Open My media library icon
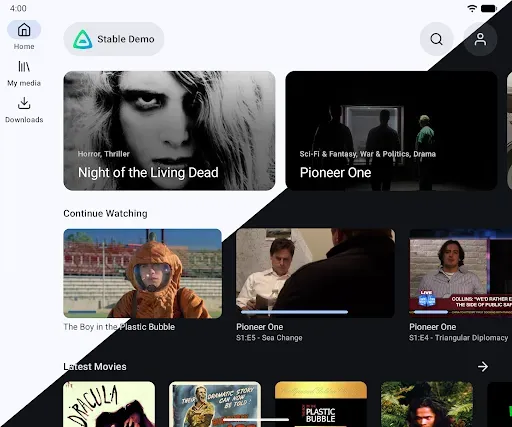This screenshot has height=427, width=512. 24,67
